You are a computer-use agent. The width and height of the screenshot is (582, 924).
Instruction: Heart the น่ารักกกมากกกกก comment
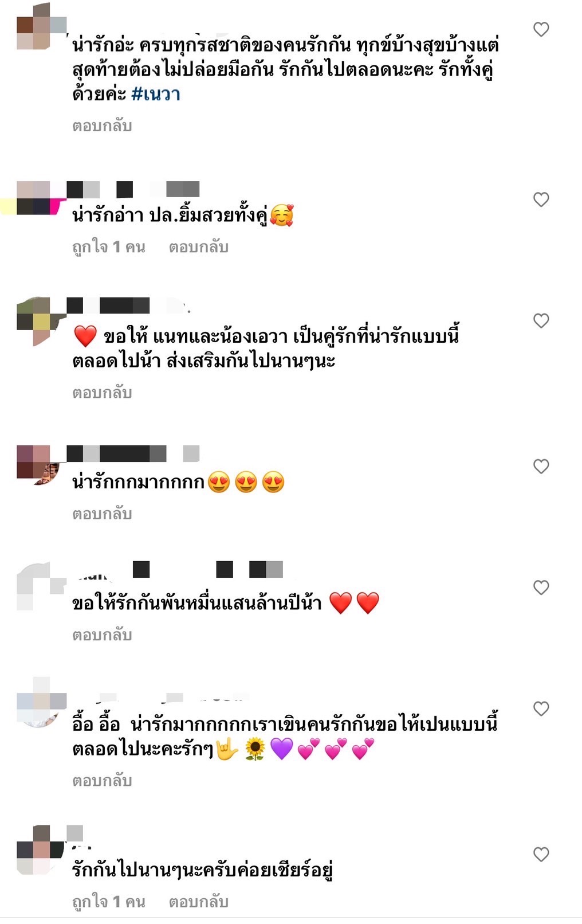click(x=541, y=466)
